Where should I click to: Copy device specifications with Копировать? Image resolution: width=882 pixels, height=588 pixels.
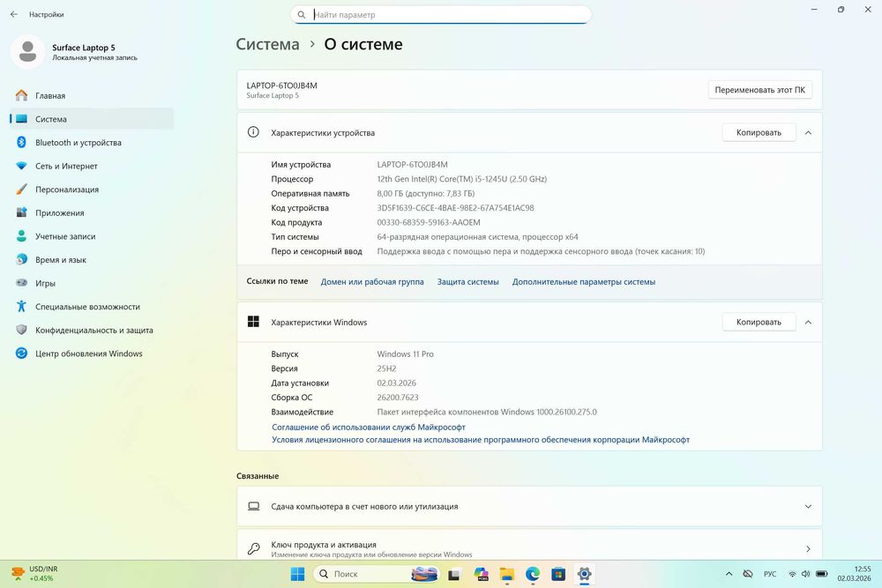point(759,132)
